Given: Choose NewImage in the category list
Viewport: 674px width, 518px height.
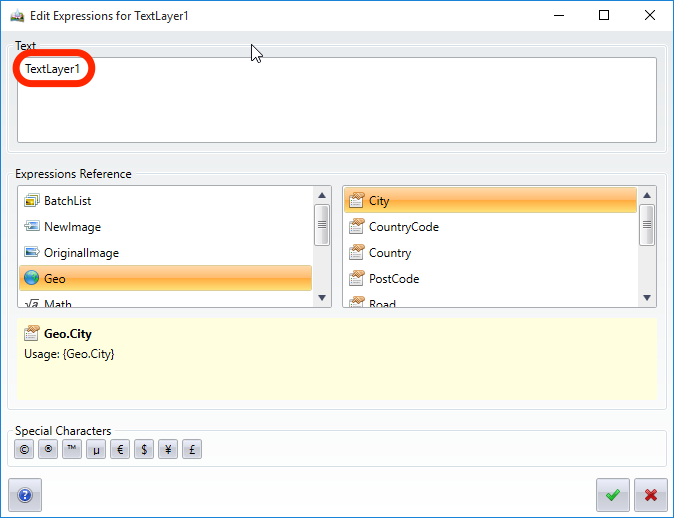Looking at the screenshot, I should point(72,227).
